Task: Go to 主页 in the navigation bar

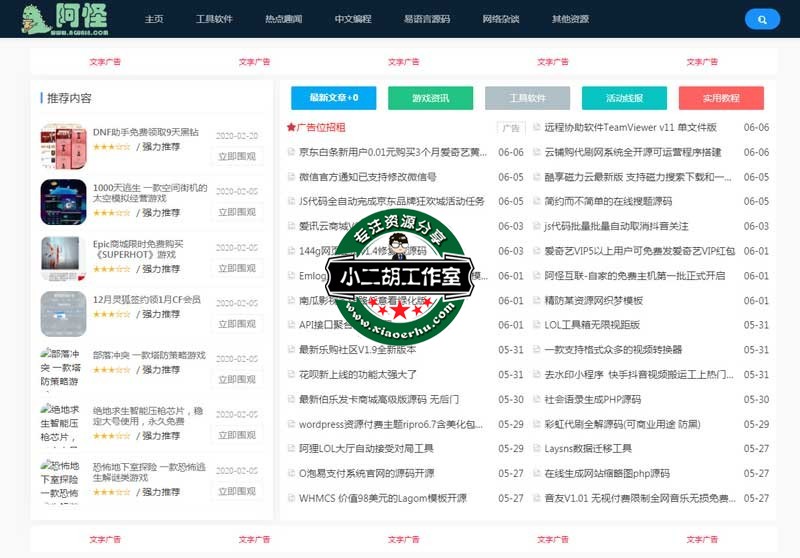Action: [154, 19]
